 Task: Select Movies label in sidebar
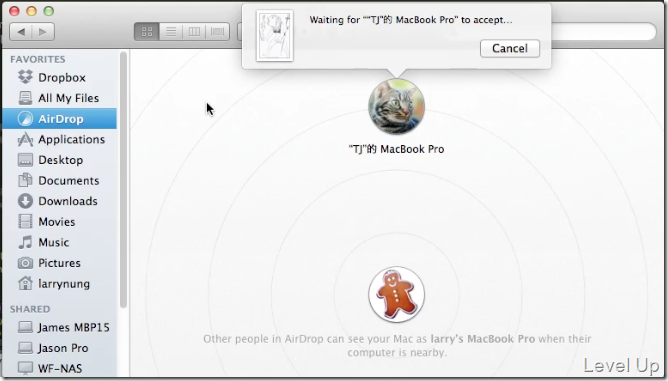coord(57,222)
